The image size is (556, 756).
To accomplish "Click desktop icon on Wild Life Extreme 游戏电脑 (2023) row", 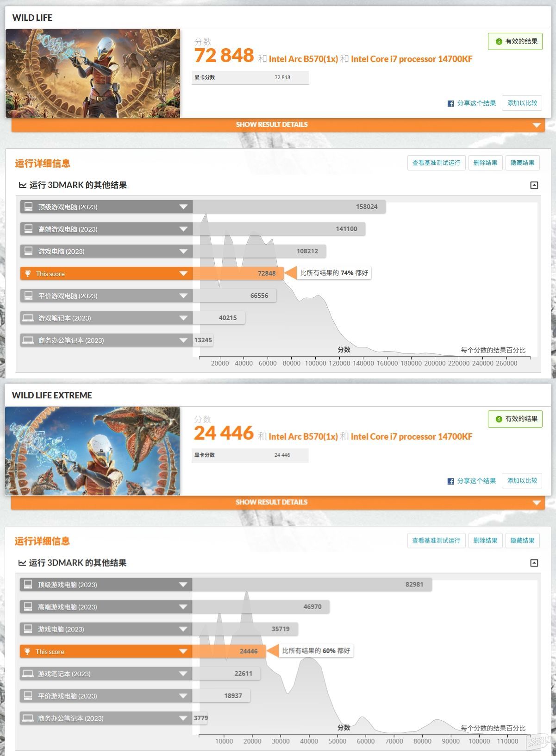I will pyautogui.click(x=28, y=629).
